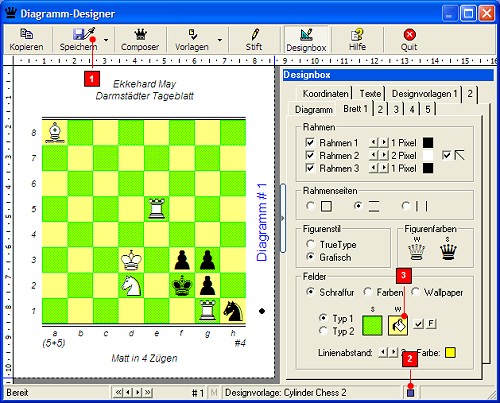Click the Kopieren toolbar icon

pos(26,34)
